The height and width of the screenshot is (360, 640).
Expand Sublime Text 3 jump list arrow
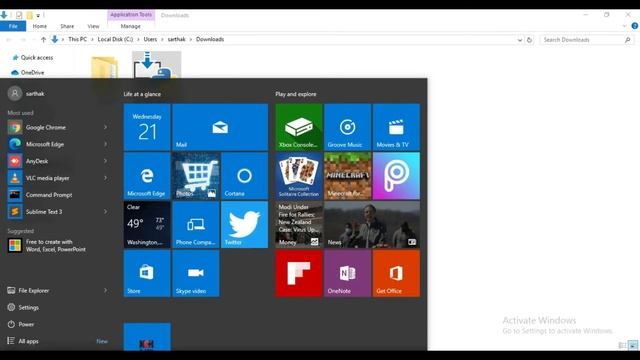point(105,211)
